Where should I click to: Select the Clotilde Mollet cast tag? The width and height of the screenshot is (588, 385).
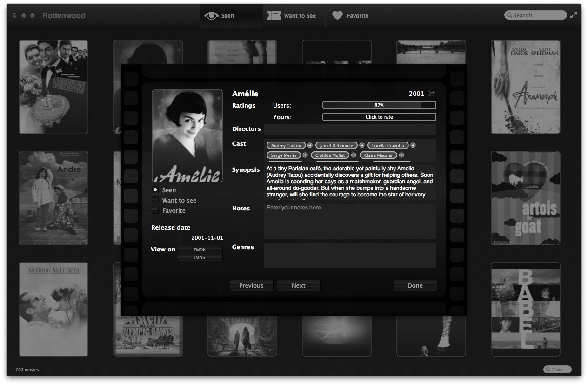(330, 155)
